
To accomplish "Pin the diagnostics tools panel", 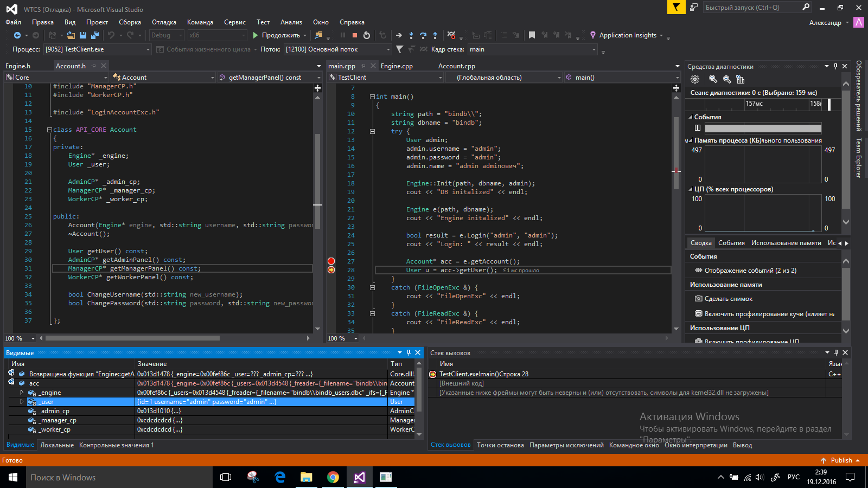I will [x=835, y=66].
